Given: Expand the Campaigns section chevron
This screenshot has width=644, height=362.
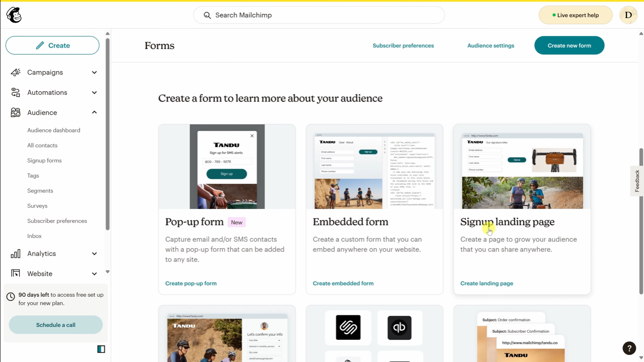Looking at the screenshot, I should [94, 72].
